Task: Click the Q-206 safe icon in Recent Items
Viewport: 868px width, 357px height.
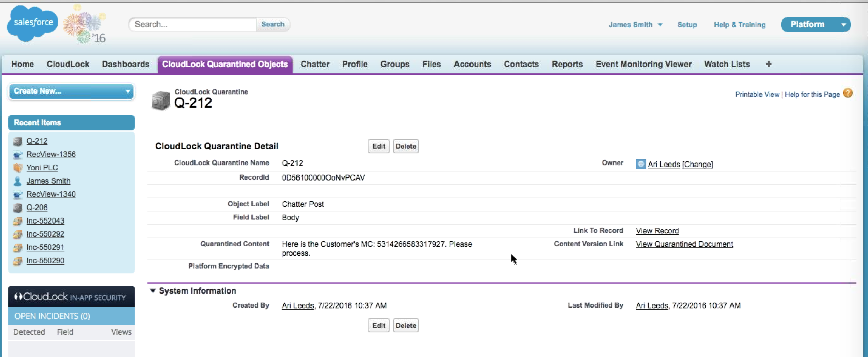Action: [17, 208]
